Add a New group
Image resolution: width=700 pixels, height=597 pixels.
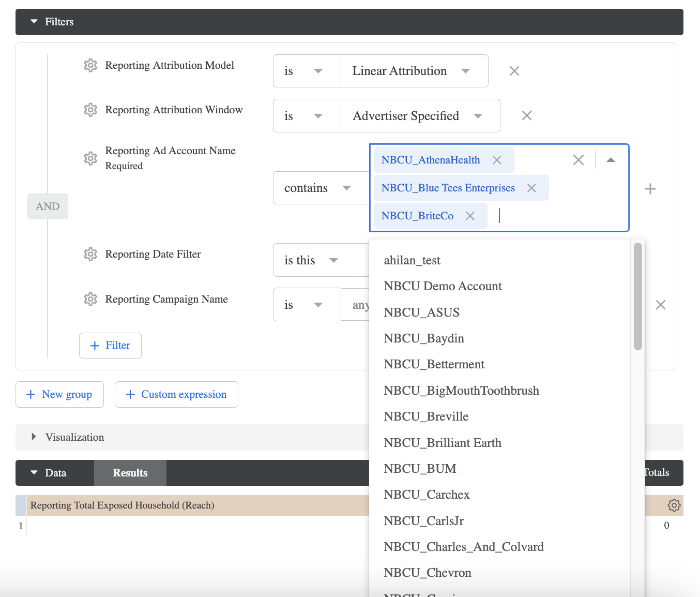59,394
